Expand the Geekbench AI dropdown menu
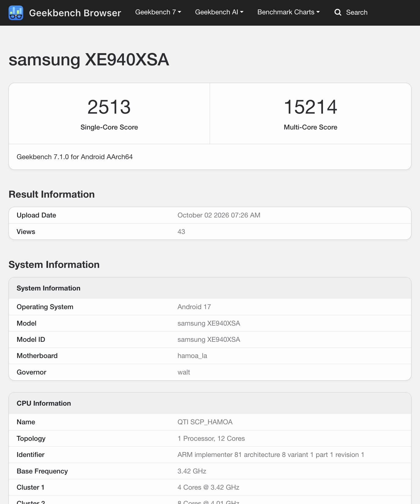The width and height of the screenshot is (420, 504). pos(219,12)
